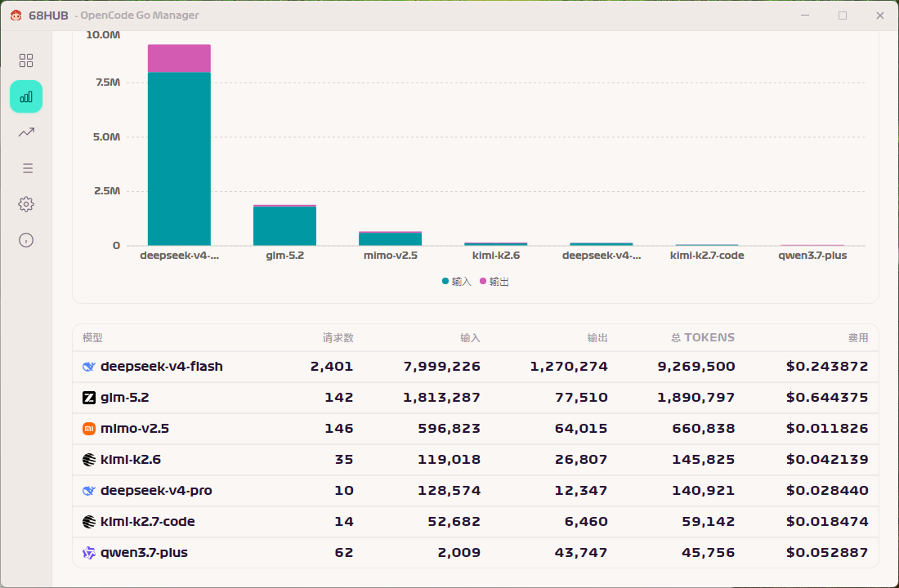Image resolution: width=899 pixels, height=588 pixels.
Task: Sort by the 请求数 column header
Action: pyautogui.click(x=338, y=337)
